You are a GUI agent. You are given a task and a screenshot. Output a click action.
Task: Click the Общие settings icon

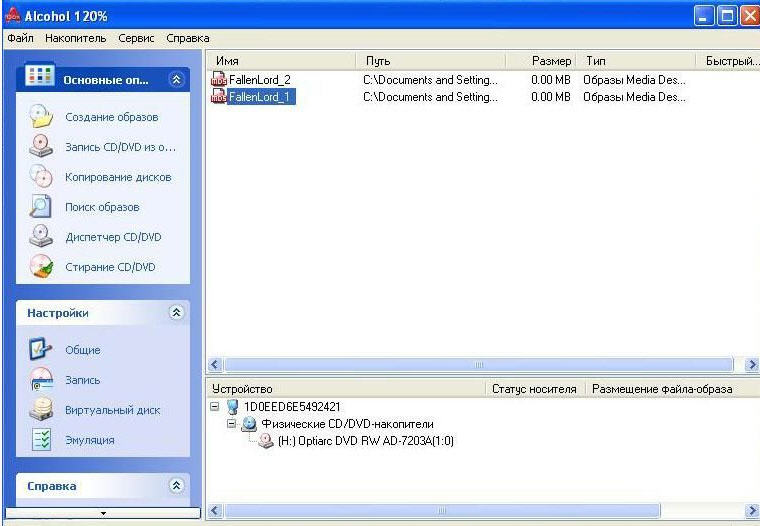41,349
